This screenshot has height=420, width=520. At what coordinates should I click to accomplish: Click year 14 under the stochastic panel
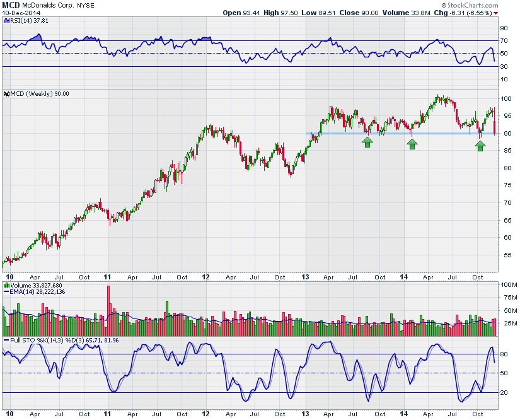[x=403, y=414]
